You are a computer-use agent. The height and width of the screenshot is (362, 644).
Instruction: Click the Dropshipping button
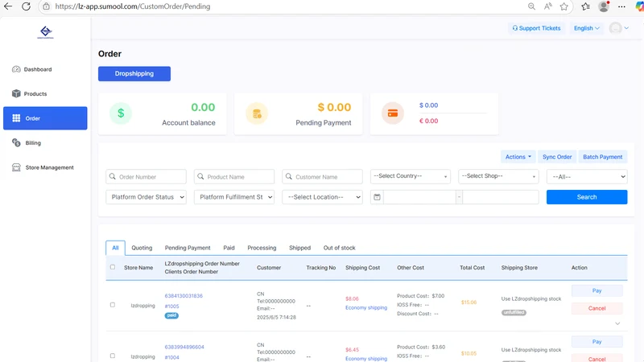(x=134, y=73)
